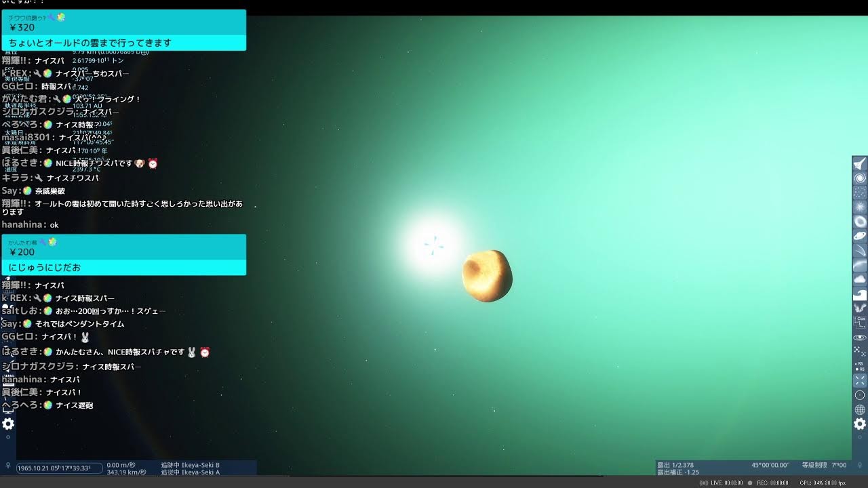The width and height of the screenshot is (868, 488).
Task: Enable the globe grid overlay icon
Action: pos(860,409)
